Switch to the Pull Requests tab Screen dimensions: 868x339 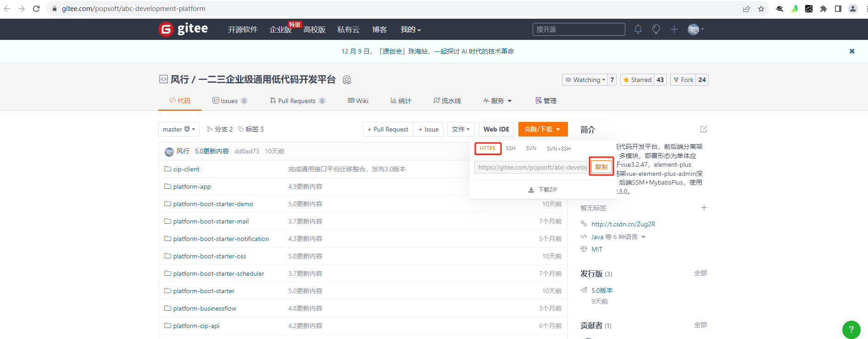[x=298, y=101]
